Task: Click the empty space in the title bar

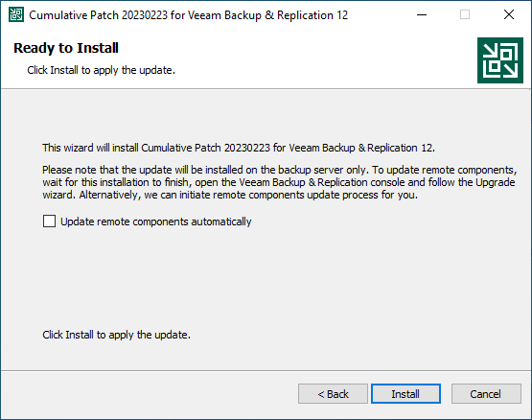Action: pyautogui.click(x=379, y=15)
